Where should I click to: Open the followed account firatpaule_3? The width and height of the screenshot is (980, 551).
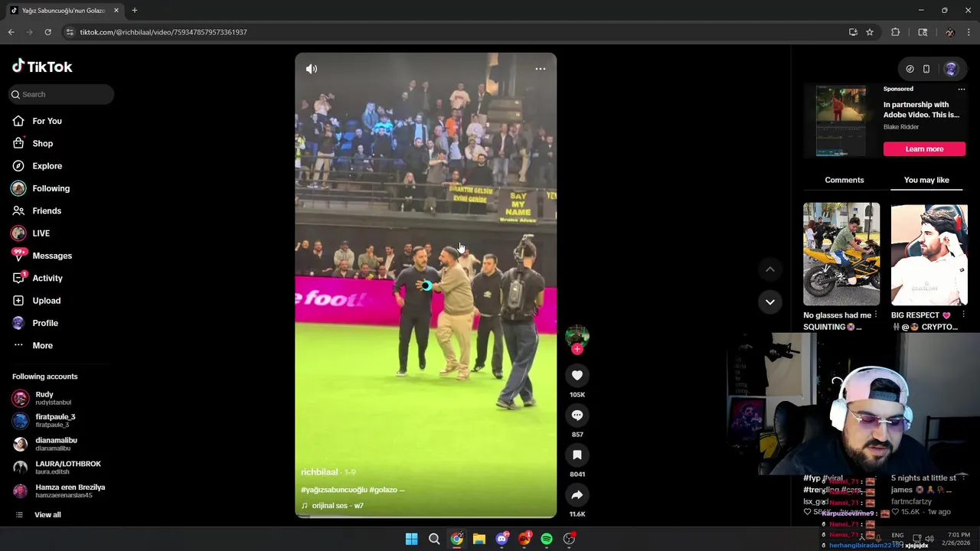point(55,420)
